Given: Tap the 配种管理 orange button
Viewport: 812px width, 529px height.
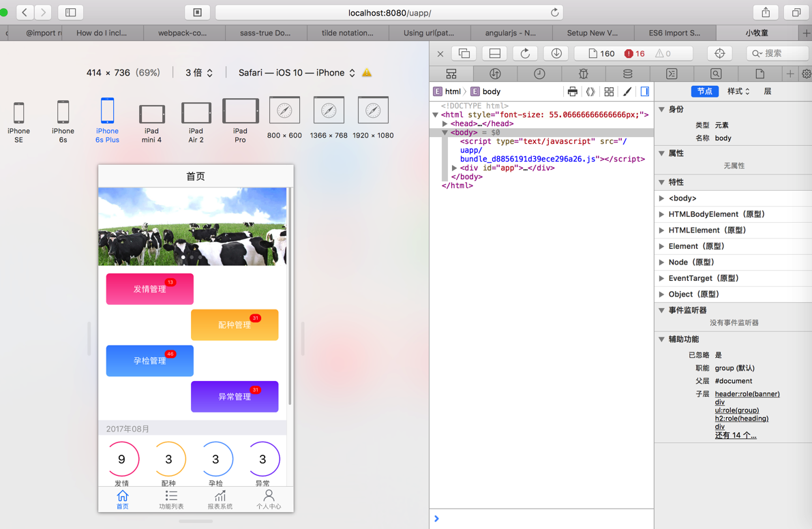Looking at the screenshot, I should 235,324.
